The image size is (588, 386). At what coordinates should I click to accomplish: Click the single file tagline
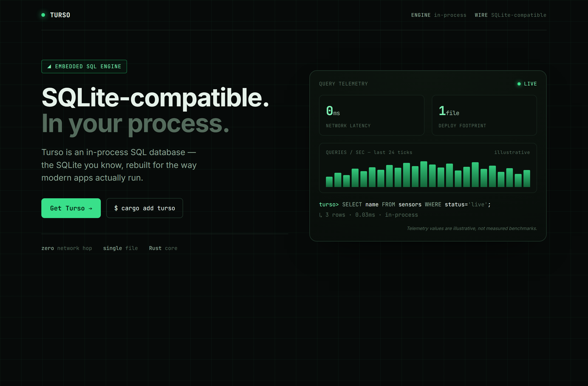click(120, 248)
